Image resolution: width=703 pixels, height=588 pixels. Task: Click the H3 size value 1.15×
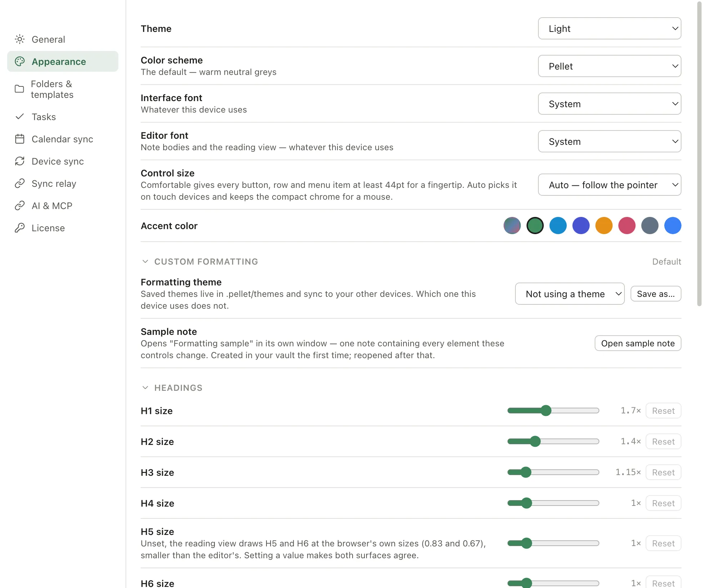point(628,472)
